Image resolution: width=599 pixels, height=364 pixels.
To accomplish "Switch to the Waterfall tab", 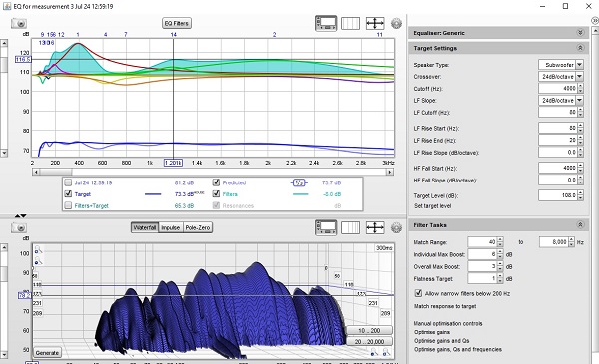I will click(x=145, y=227).
